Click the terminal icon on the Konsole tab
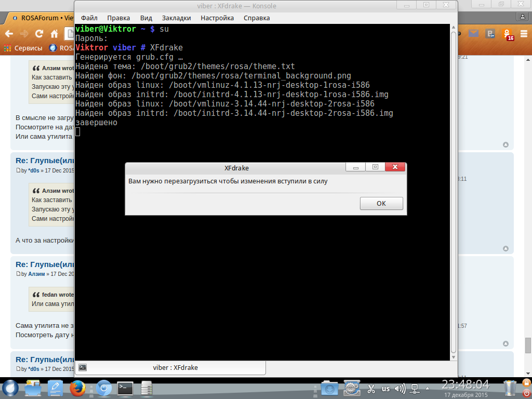The image size is (532, 399). tap(83, 367)
